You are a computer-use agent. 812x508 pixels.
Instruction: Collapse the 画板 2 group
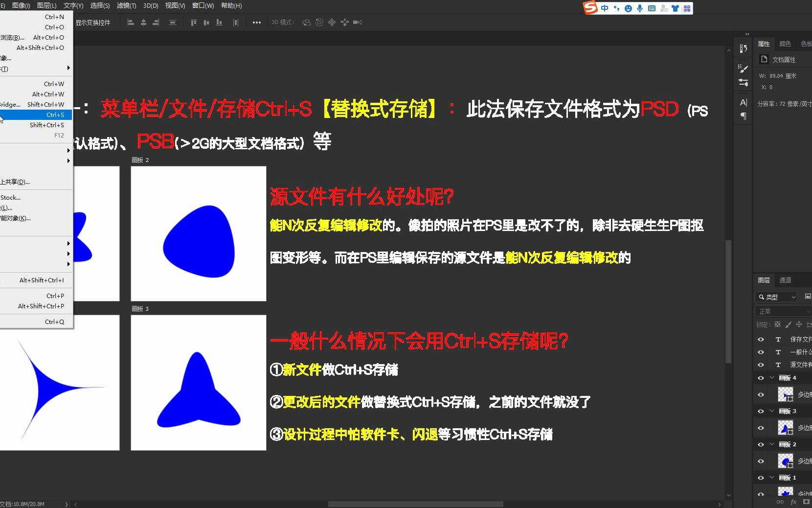772,444
